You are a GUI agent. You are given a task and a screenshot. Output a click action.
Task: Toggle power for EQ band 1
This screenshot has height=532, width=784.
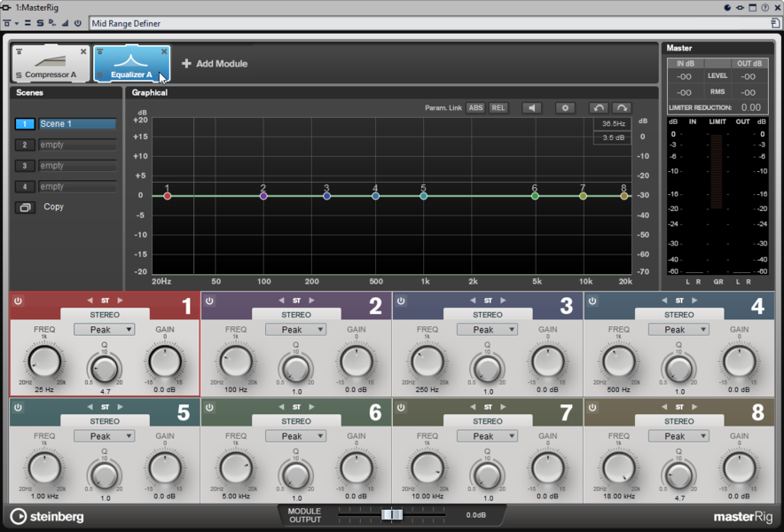pos(18,301)
